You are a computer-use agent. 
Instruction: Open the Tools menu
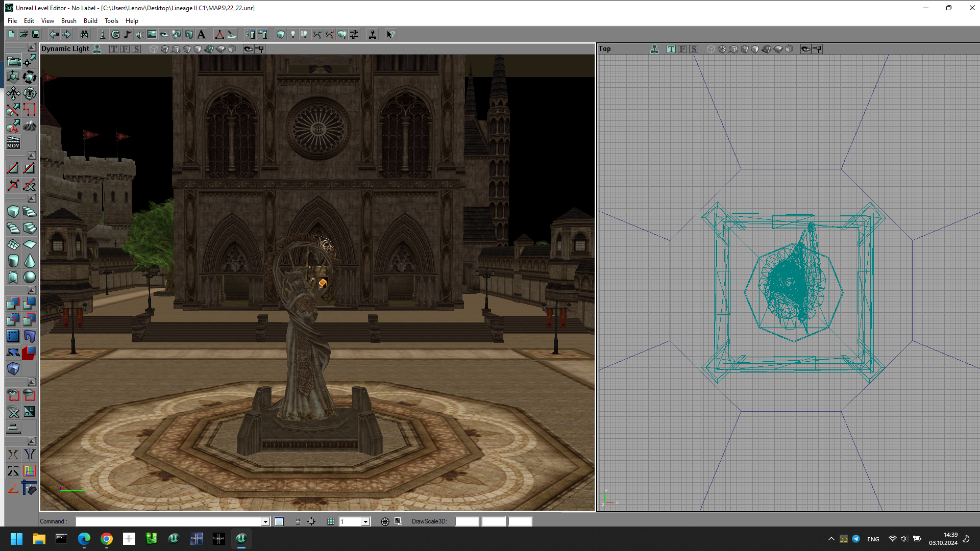tap(111, 21)
